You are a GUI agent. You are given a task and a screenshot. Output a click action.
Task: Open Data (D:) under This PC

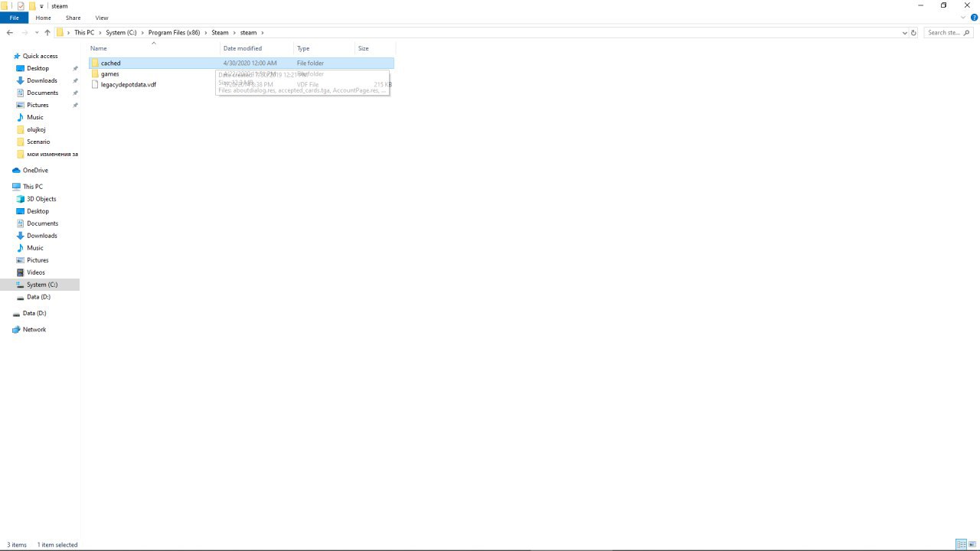(38, 297)
